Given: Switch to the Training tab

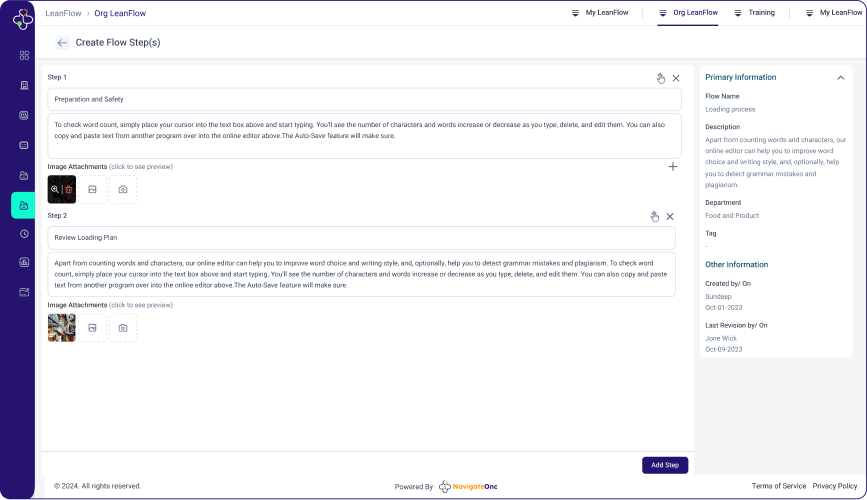Looking at the screenshot, I should tap(754, 13).
